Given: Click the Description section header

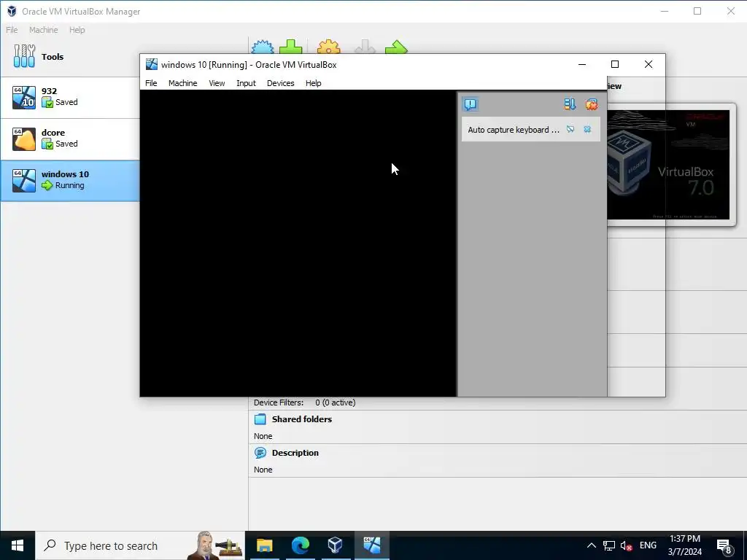Looking at the screenshot, I should 295,452.
